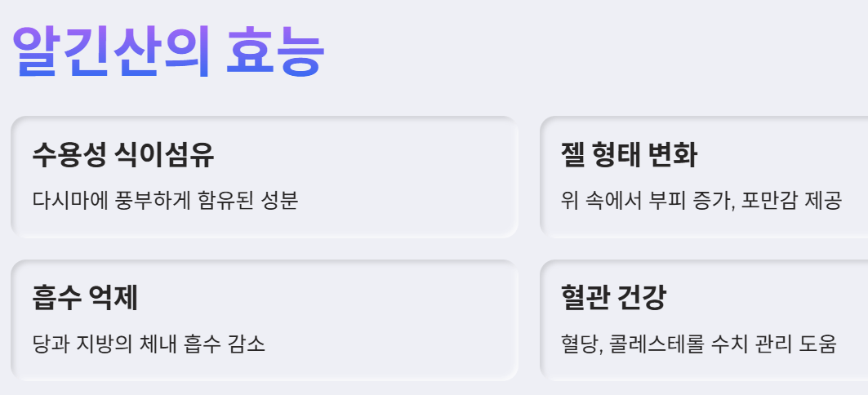
Task: Click the 다시마에 풍부하게 함유된 성분 description
Action: pos(165,200)
